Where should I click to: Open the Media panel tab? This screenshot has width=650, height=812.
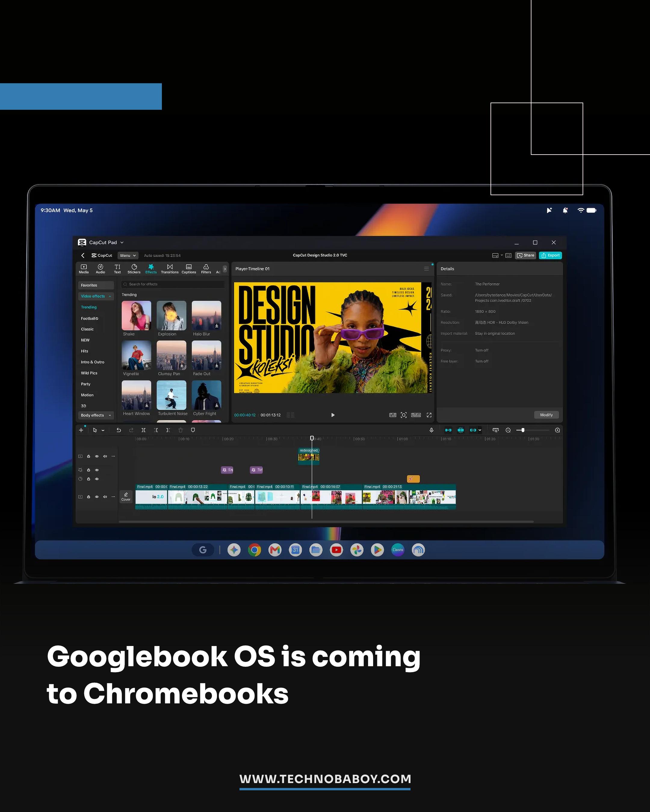click(x=84, y=269)
